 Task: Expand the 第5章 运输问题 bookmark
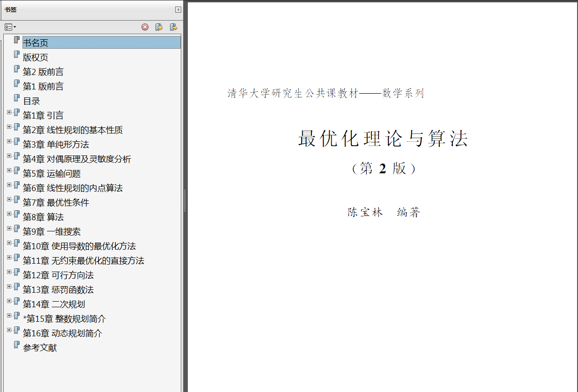[x=9, y=170]
